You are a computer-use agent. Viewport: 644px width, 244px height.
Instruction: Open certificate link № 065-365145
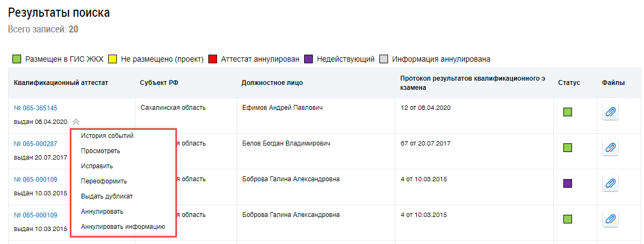36,108
